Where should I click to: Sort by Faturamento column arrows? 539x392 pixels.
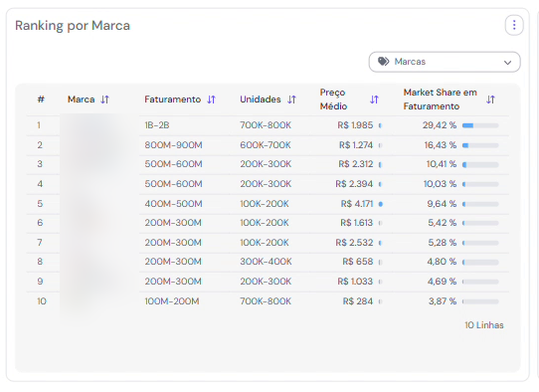pos(211,99)
